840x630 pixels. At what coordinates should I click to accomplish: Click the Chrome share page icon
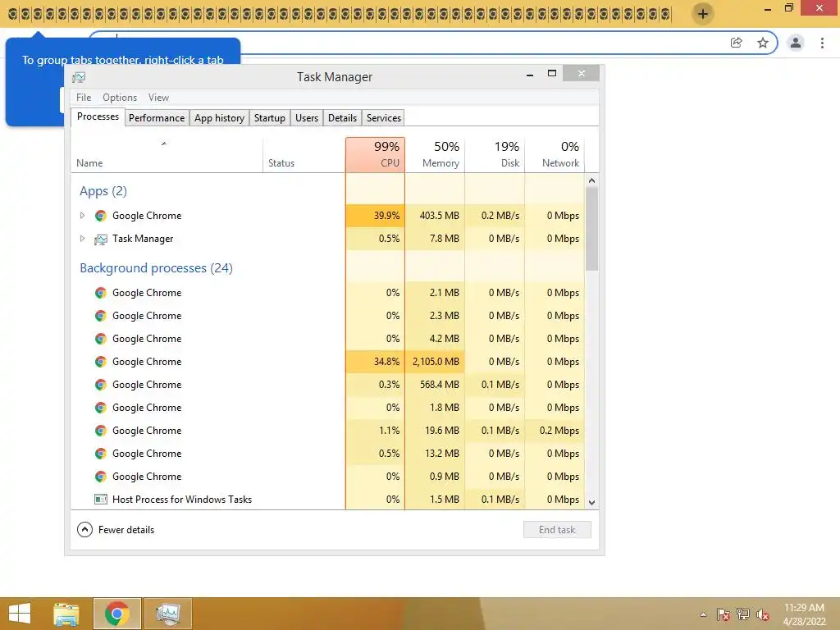coord(737,43)
